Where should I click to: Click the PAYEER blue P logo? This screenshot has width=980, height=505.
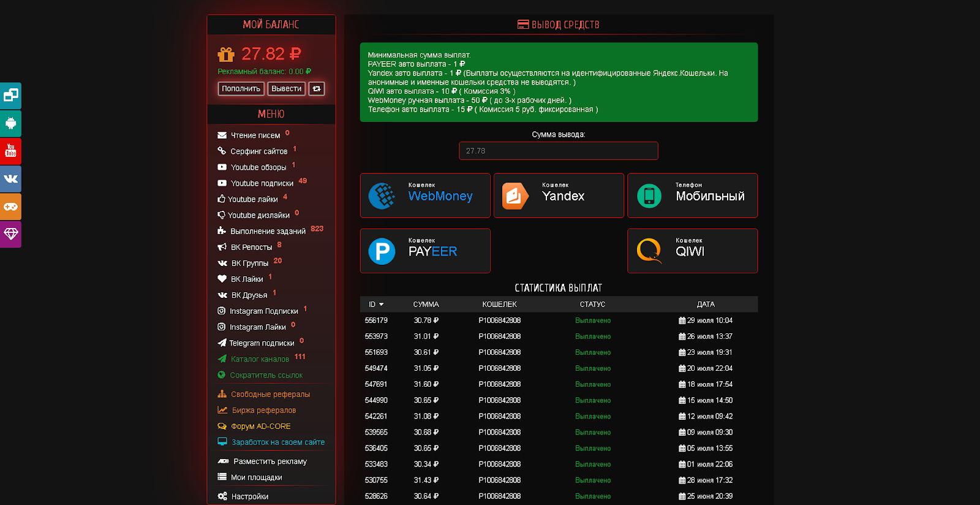pyautogui.click(x=382, y=251)
